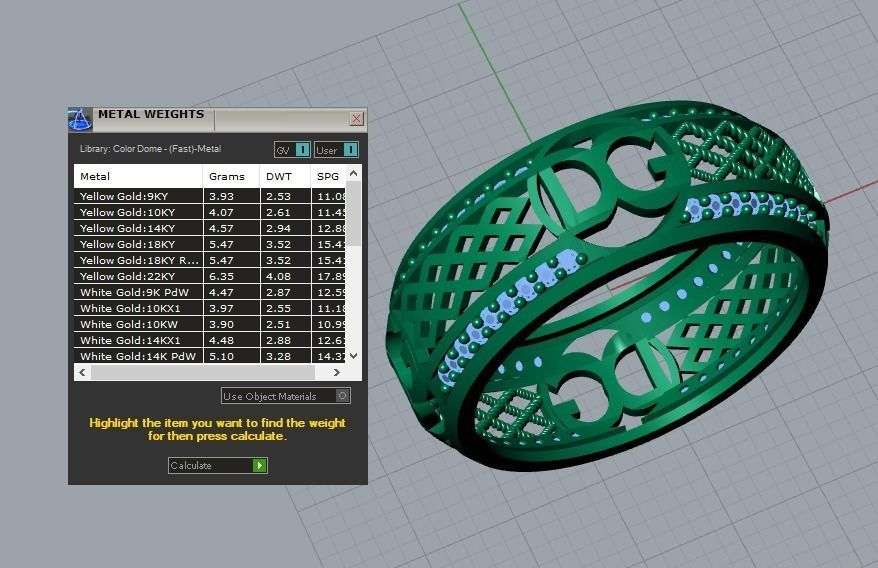
Task: Close the Metal Weights panel
Action: tap(357, 118)
